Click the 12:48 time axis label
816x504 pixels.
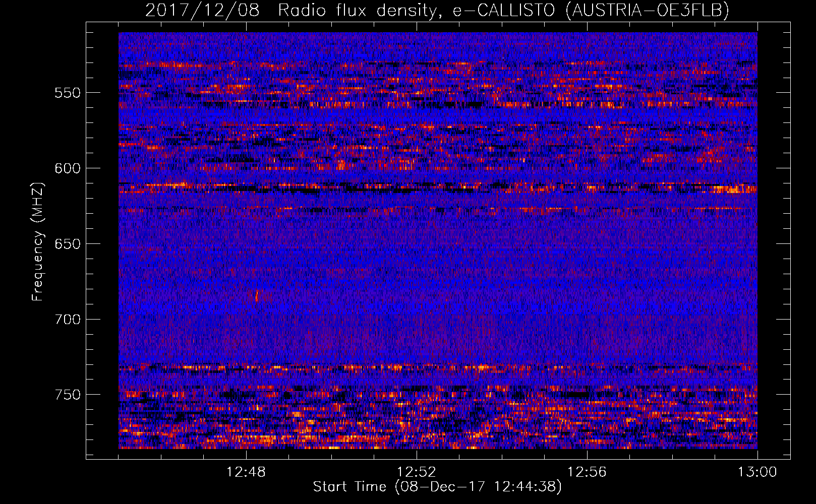[246, 472]
